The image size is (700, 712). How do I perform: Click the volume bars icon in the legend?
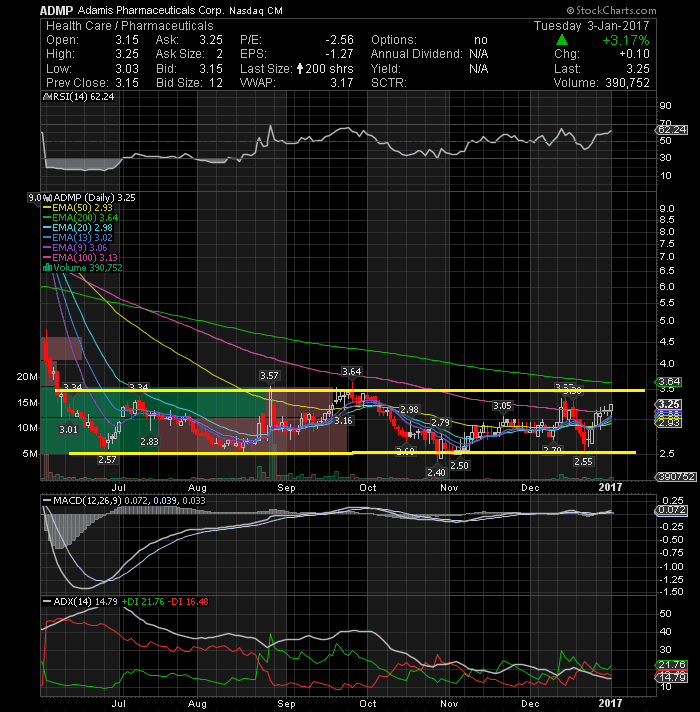[47, 267]
